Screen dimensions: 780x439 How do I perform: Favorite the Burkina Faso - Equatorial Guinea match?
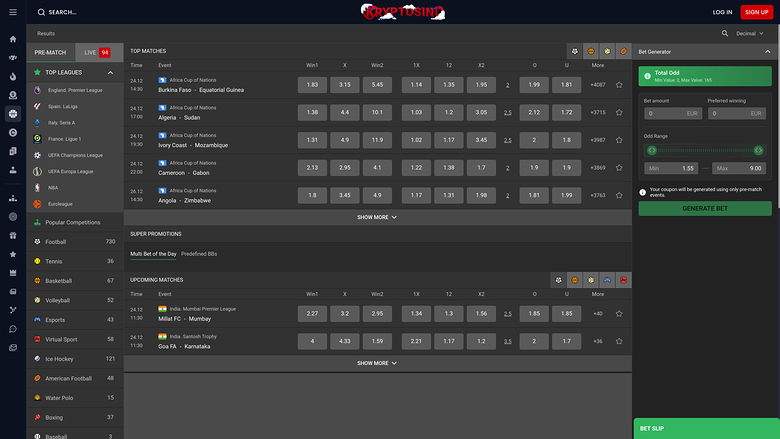tap(619, 85)
